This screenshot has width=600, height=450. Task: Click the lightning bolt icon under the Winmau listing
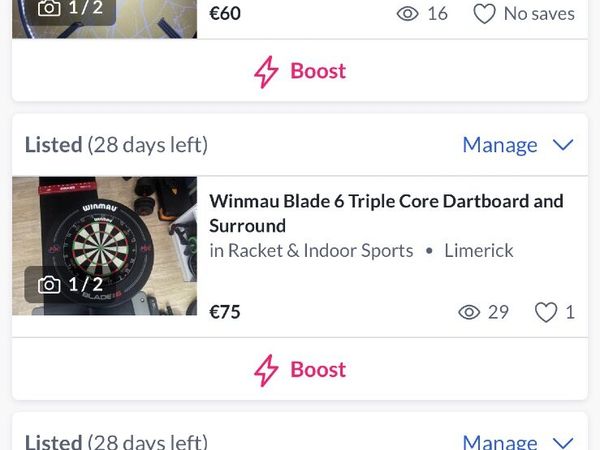(266, 370)
